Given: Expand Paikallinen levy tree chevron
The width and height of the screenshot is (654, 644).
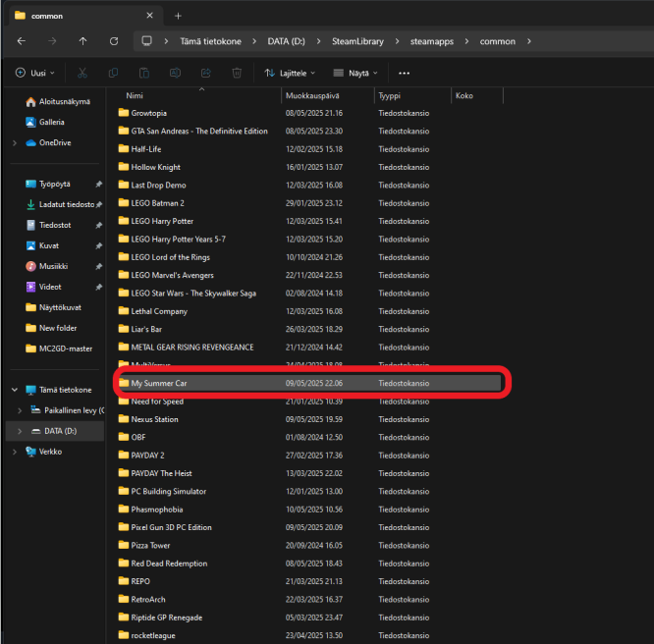Looking at the screenshot, I should 20,410.
